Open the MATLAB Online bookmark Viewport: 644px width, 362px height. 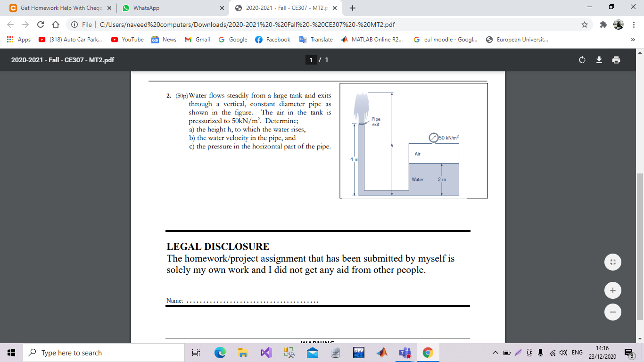point(372,40)
